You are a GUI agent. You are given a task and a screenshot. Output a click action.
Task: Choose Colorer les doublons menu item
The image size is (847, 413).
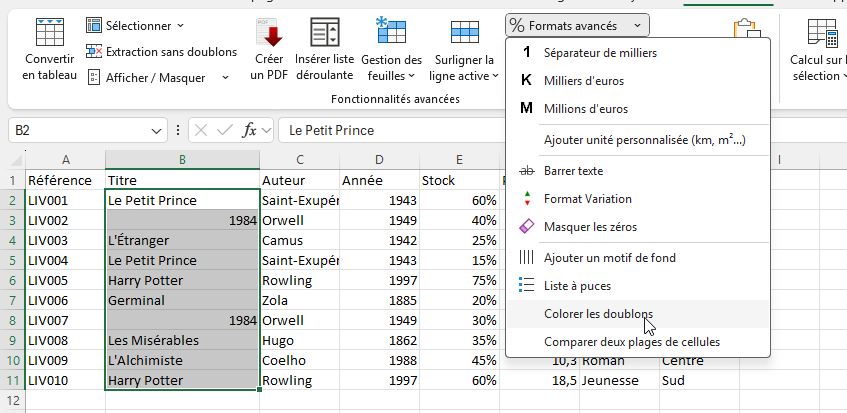tap(638, 314)
